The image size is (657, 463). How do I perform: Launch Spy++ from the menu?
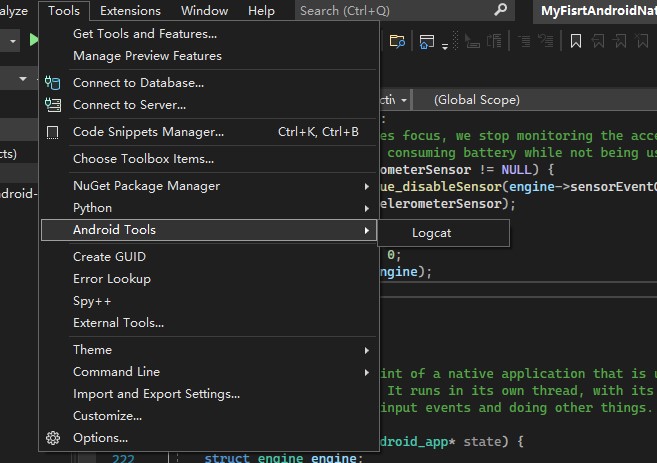(x=209, y=301)
